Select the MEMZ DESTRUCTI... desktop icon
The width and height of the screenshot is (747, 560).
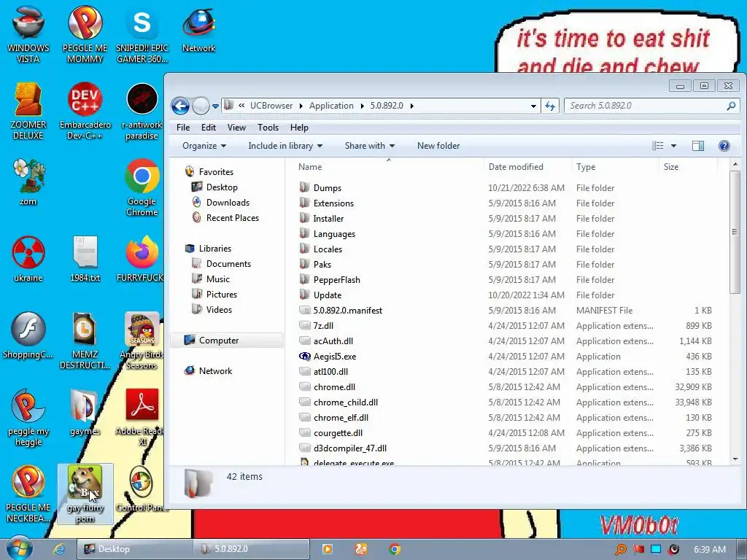click(x=85, y=341)
